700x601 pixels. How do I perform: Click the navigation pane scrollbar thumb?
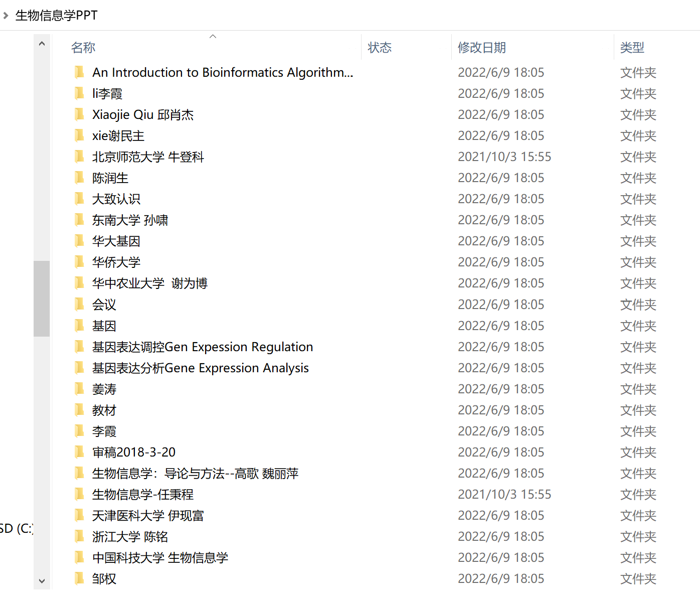pyautogui.click(x=42, y=298)
